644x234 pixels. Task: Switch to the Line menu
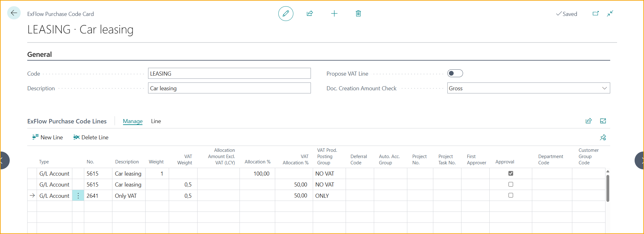click(156, 121)
